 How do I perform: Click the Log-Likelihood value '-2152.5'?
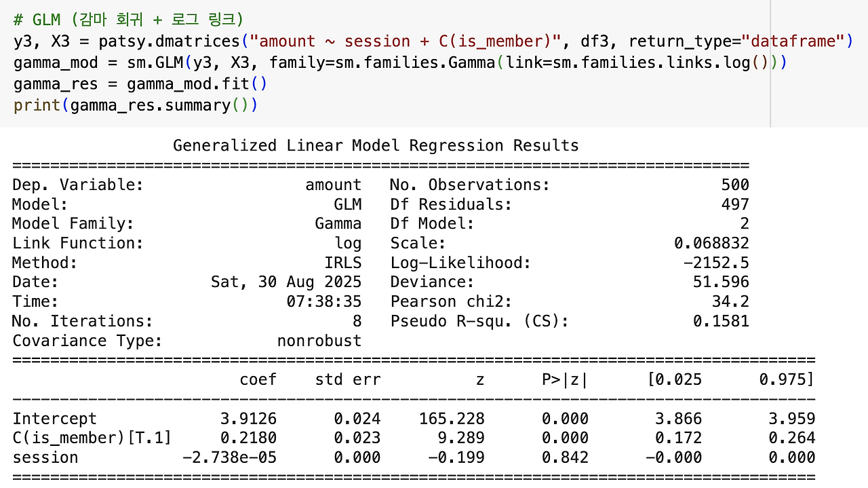(x=716, y=263)
